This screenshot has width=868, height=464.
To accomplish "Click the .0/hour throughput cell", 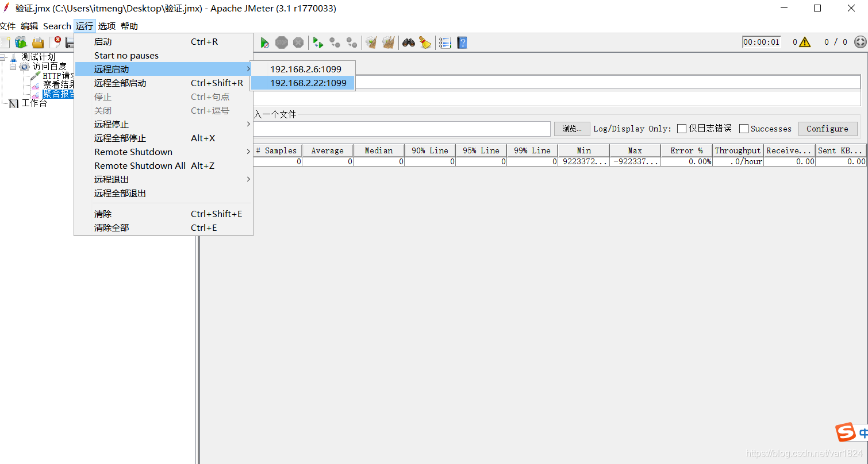I will click(x=738, y=162).
